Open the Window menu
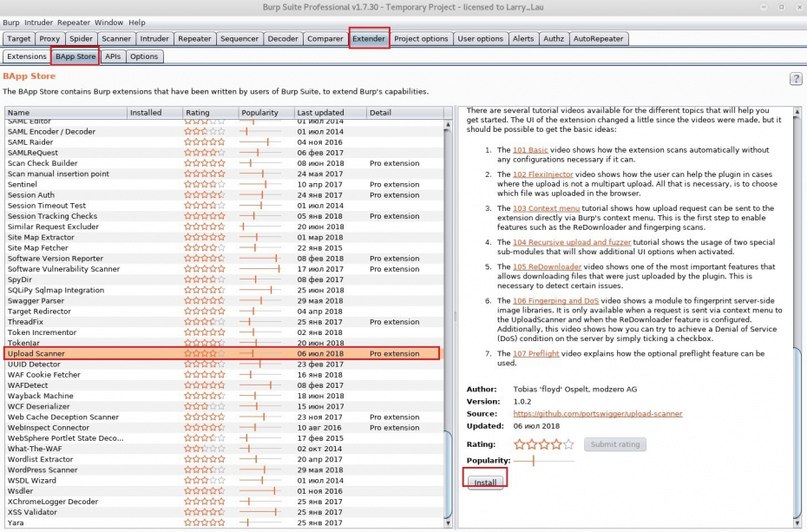The width and height of the screenshot is (807, 532). 109,23
